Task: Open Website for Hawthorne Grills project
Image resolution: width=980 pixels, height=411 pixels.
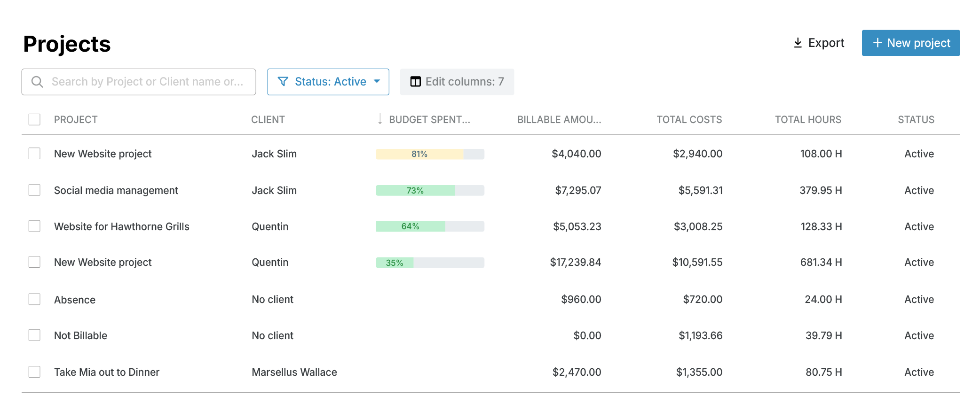Action: pyautogui.click(x=122, y=226)
